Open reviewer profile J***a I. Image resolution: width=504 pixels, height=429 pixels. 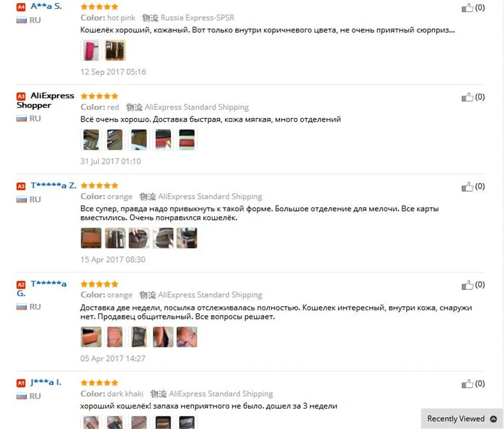click(x=46, y=382)
